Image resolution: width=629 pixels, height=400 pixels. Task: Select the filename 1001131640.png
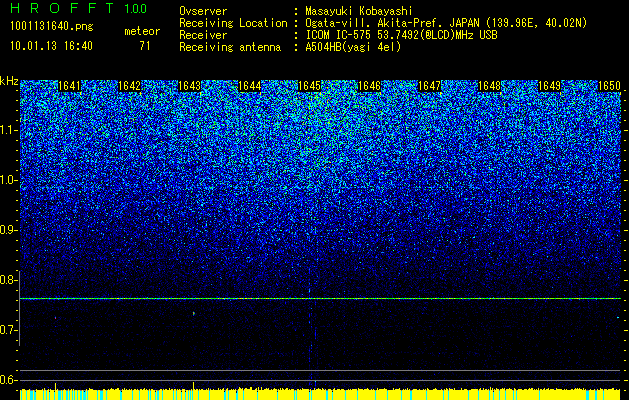click(x=52, y=27)
